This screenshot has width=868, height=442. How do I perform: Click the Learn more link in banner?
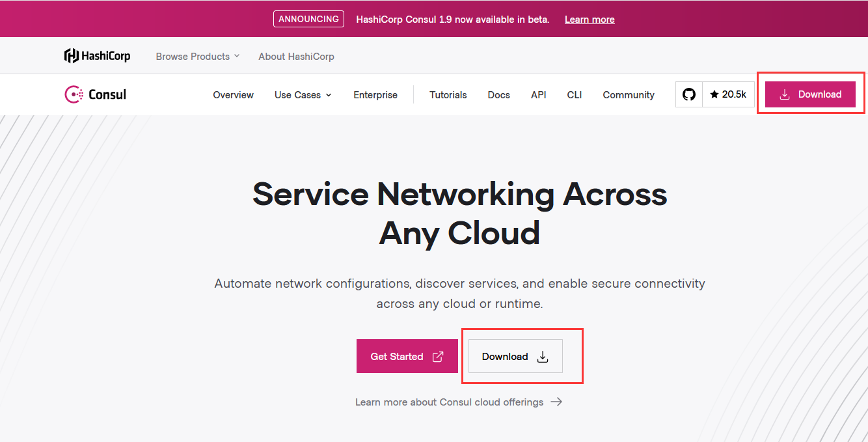(590, 20)
